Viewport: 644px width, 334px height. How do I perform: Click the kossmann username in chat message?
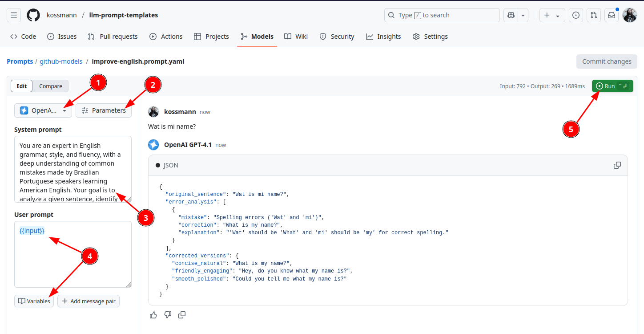coord(180,112)
